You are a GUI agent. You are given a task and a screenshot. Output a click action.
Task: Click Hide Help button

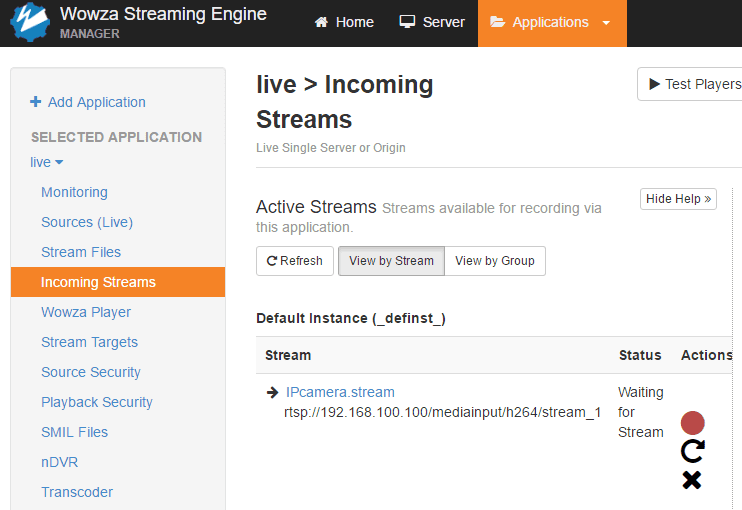click(678, 199)
